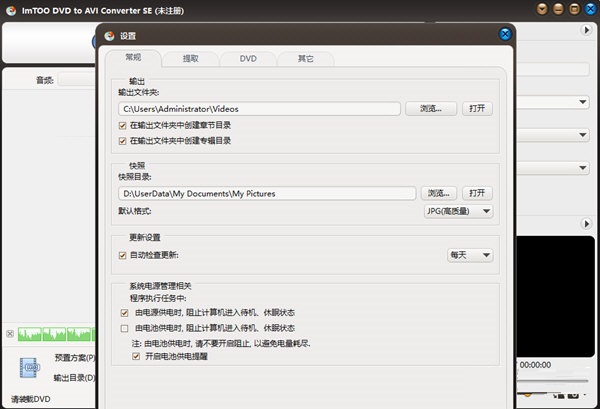
Task: Browse for snapshot directory with 浏览
Action: (439, 193)
